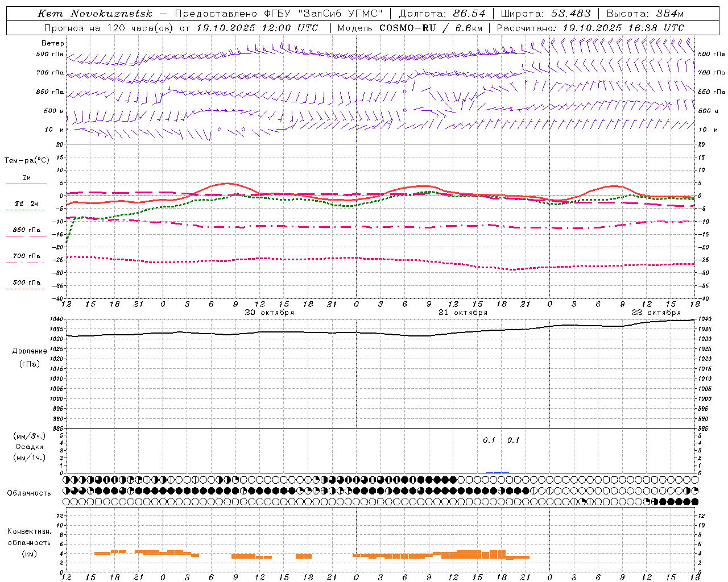The height and width of the screenshot is (582, 728).
Task: Click the 500 гПа temperature legend entry
Action: [27, 282]
